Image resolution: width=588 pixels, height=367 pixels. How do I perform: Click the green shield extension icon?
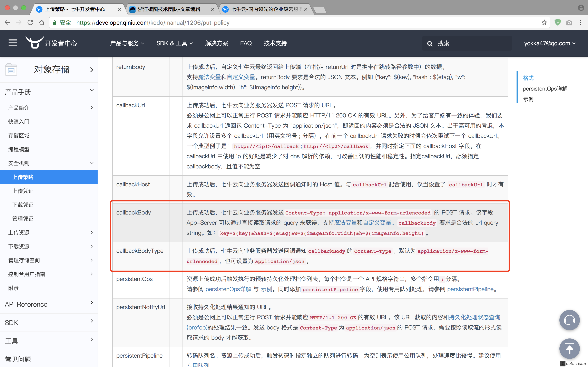pyautogui.click(x=558, y=23)
